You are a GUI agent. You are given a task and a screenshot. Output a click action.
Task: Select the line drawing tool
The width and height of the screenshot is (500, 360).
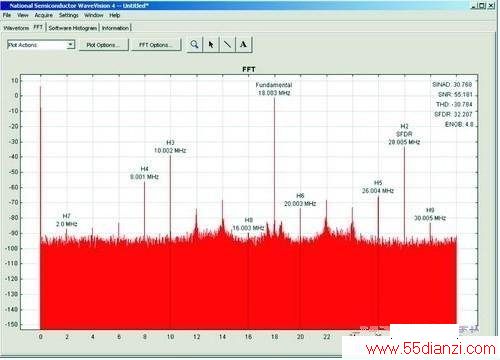[227, 45]
